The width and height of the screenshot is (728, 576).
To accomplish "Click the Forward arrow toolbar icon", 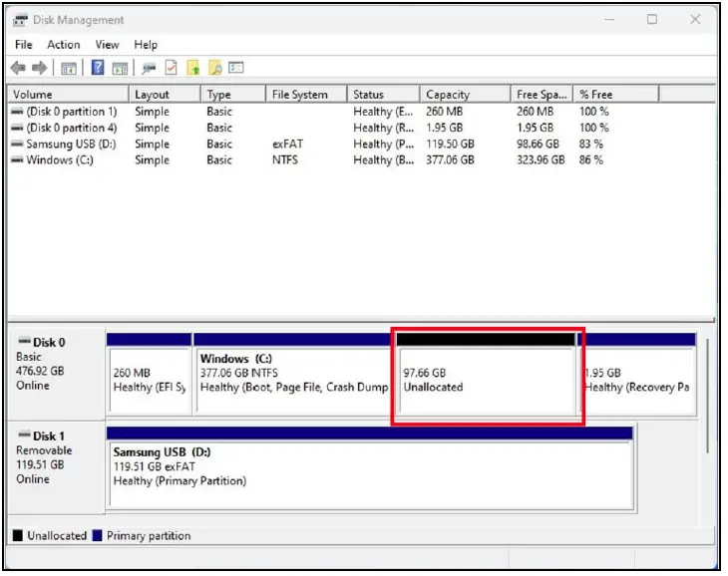I will tap(40, 68).
